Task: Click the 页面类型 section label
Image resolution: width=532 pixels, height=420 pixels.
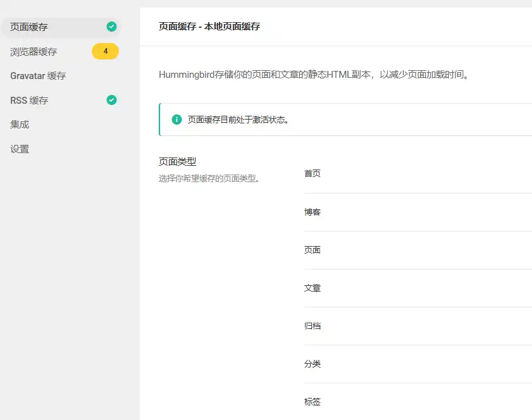Action: tap(177, 161)
